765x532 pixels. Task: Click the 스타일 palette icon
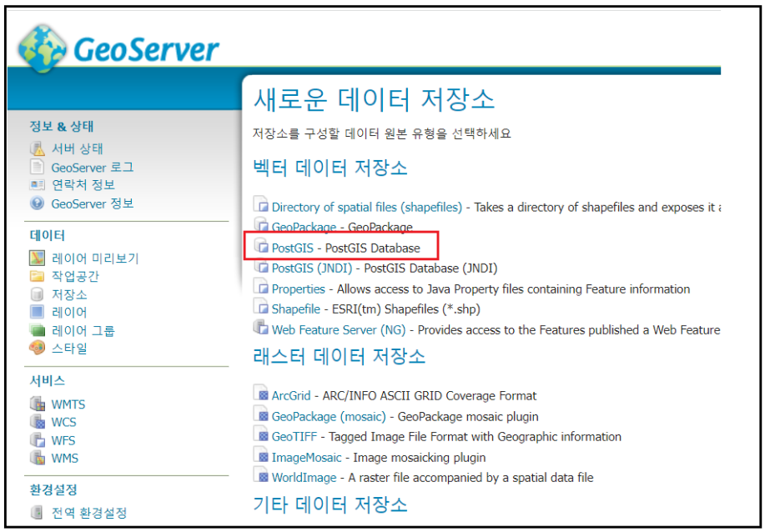(37, 349)
